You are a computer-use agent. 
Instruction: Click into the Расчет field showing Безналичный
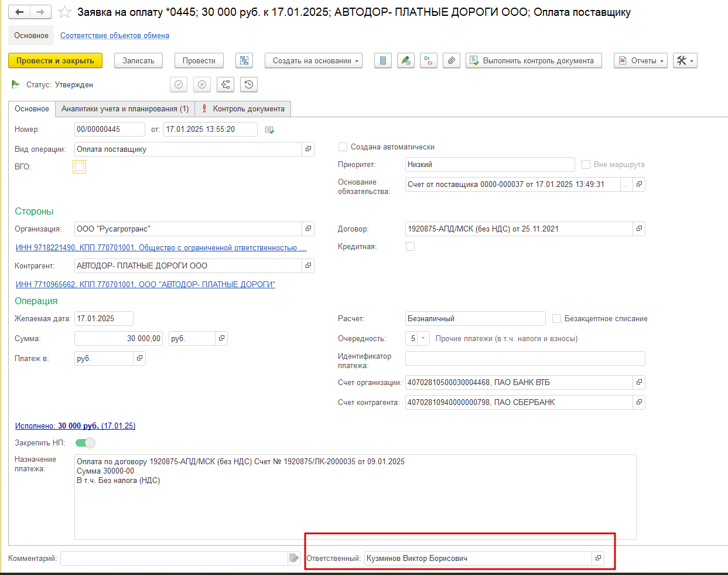click(x=475, y=318)
